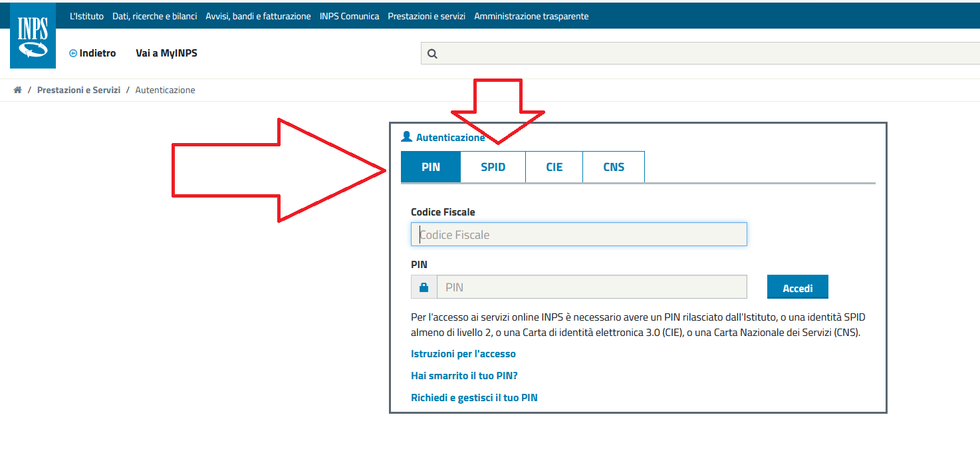
Task: Open Istruzioni per l'accesso link
Action: click(x=463, y=354)
